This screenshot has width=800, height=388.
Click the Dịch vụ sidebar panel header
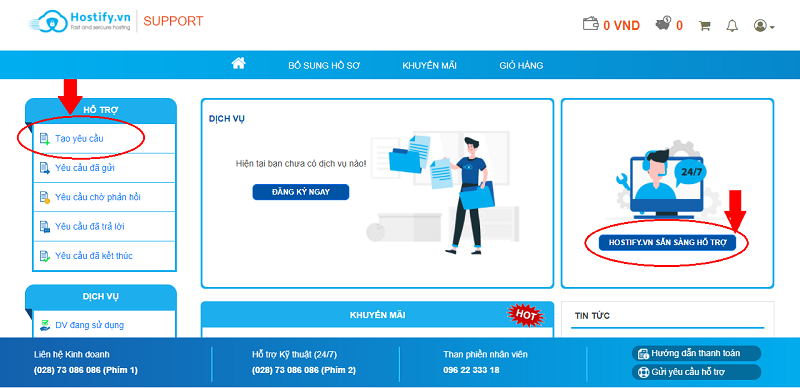(101, 297)
